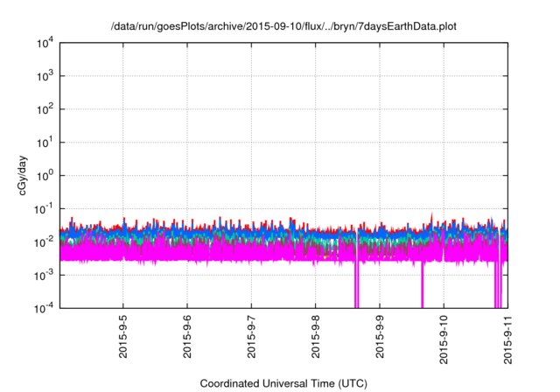Click the 2015-9-11 date label
560x392 pixels.
[507, 339]
